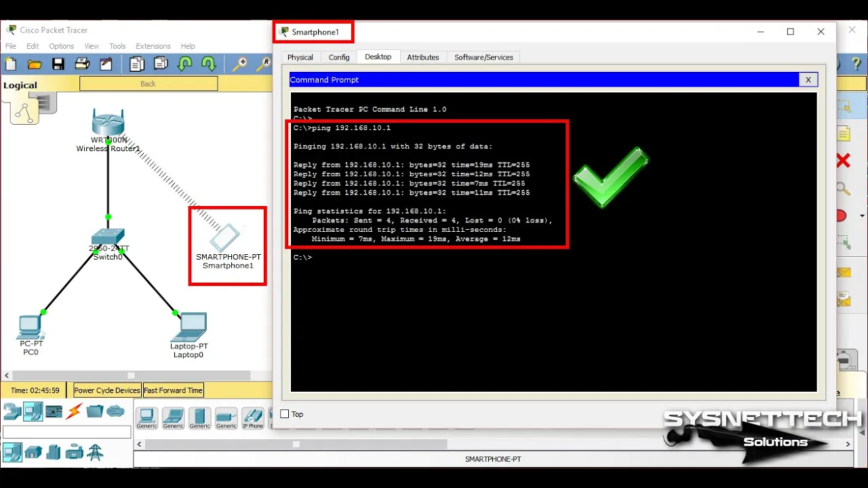This screenshot has height=488, width=868.
Task: Choose the Power Grid subcategory icon
Action: (96, 452)
